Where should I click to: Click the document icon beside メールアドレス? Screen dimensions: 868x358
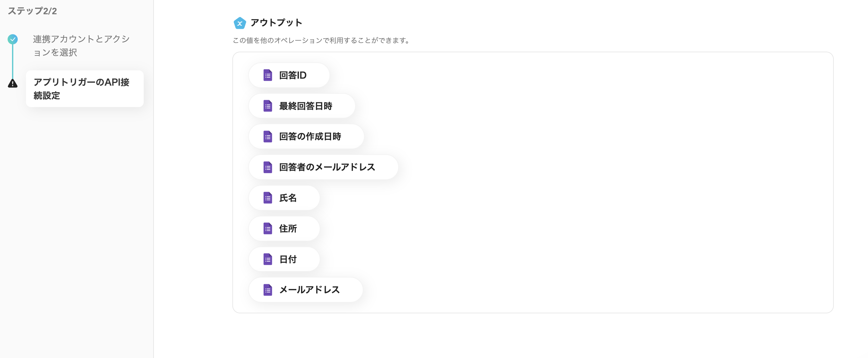268,290
